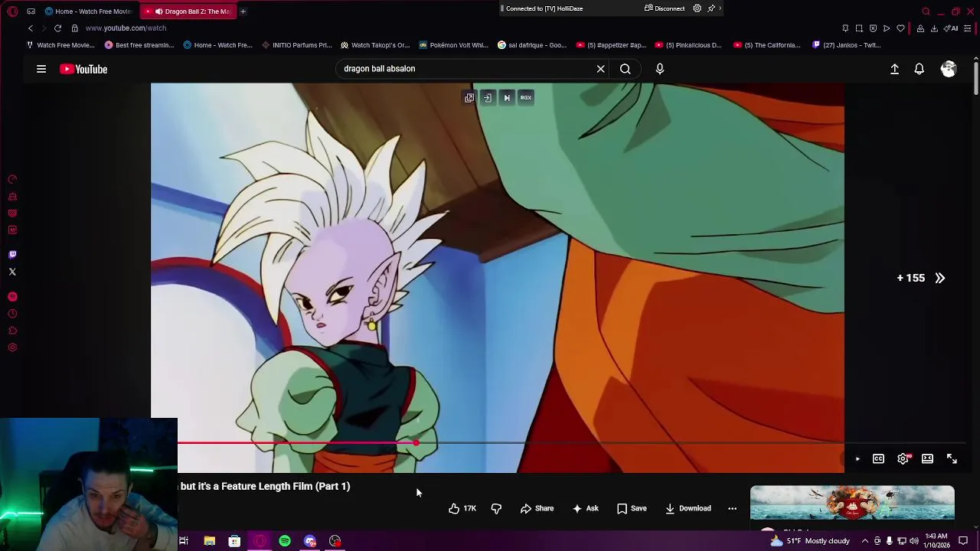Toggle closed captions (CC)
Viewport: 980px width, 551px height.
878,458
